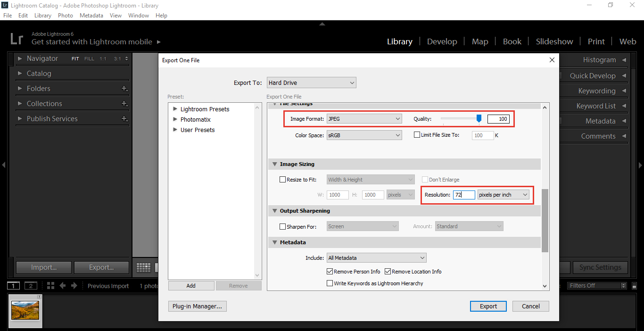Hide the top module bar with the top arrow
The height and width of the screenshot is (331, 644).
322,24
